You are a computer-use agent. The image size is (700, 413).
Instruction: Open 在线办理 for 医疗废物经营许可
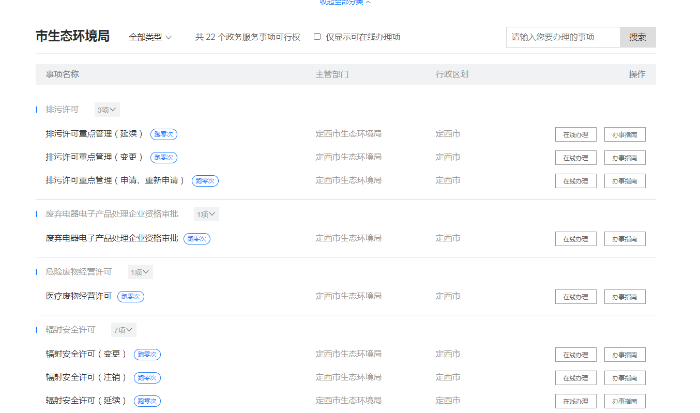575,296
